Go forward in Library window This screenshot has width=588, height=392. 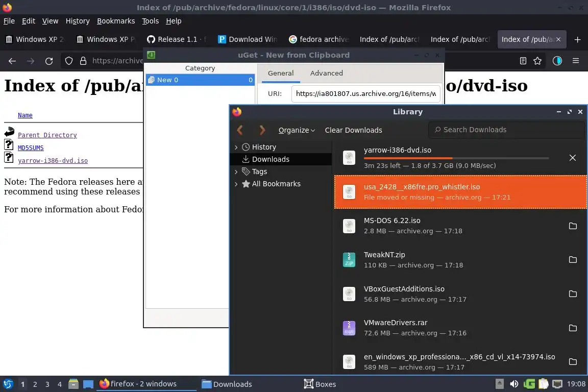pyautogui.click(x=262, y=130)
